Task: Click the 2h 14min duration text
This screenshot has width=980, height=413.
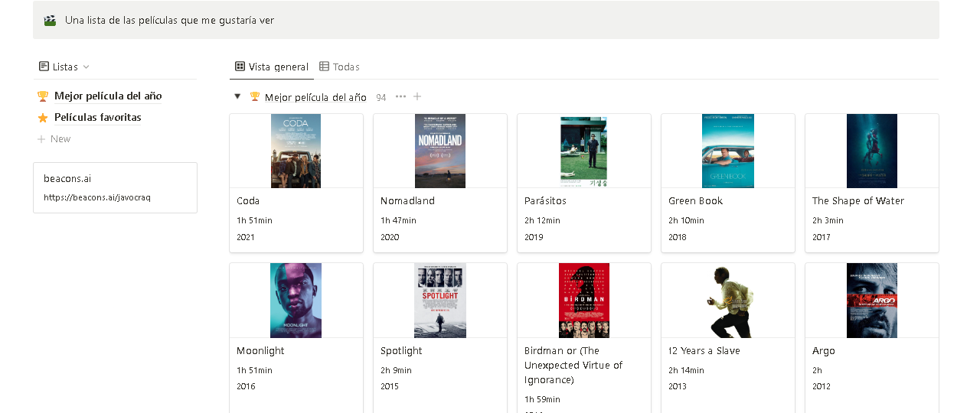Action: (x=686, y=370)
